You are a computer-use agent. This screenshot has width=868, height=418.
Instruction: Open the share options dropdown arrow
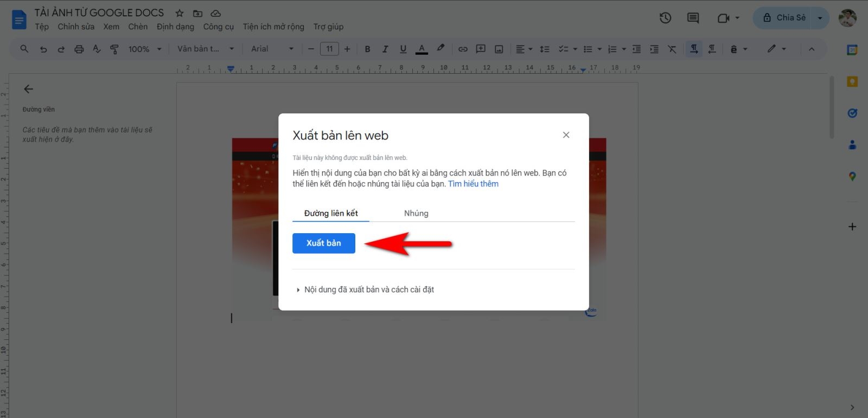[x=820, y=18]
